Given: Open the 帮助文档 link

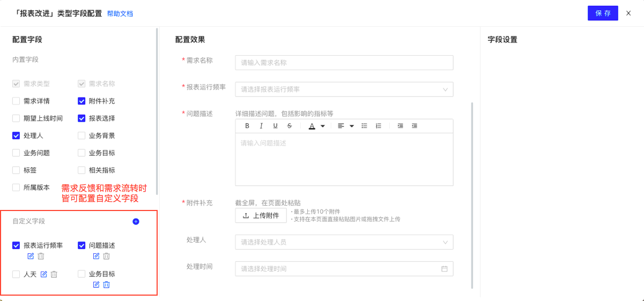Looking at the screenshot, I should click(x=120, y=14).
